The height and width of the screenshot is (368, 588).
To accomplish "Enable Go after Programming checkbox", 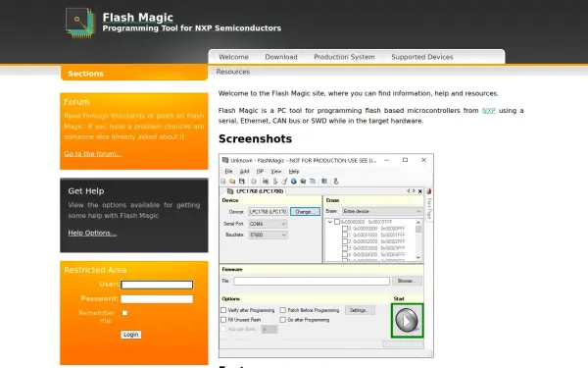I will coord(283,320).
